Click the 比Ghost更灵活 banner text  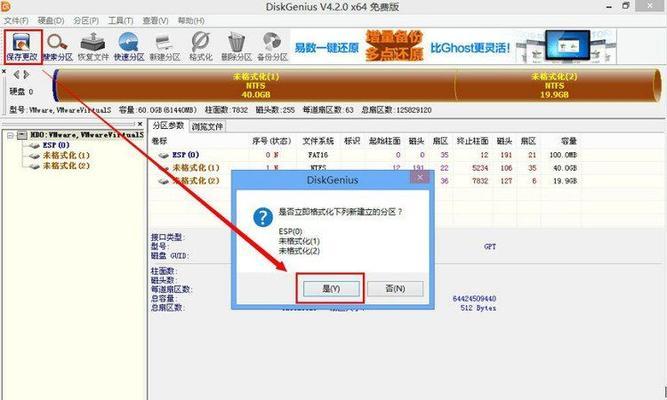[x=470, y=48]
